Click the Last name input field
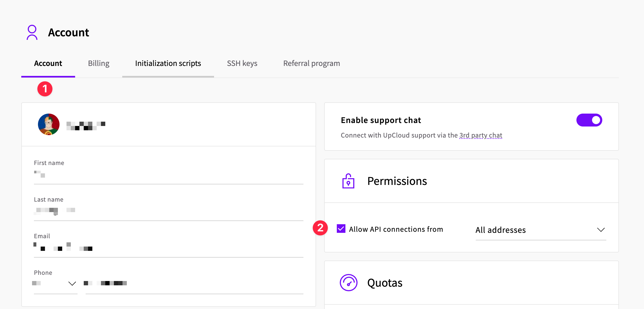Screen dimensions: 644x309 (169, 212)
